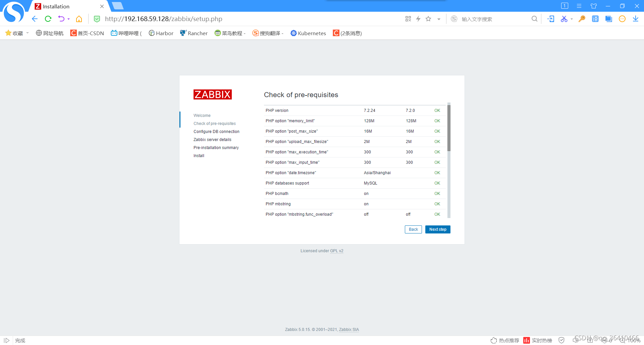The image size is (644, 345).
Task: Click the green security shield icon
Action: 97,19
